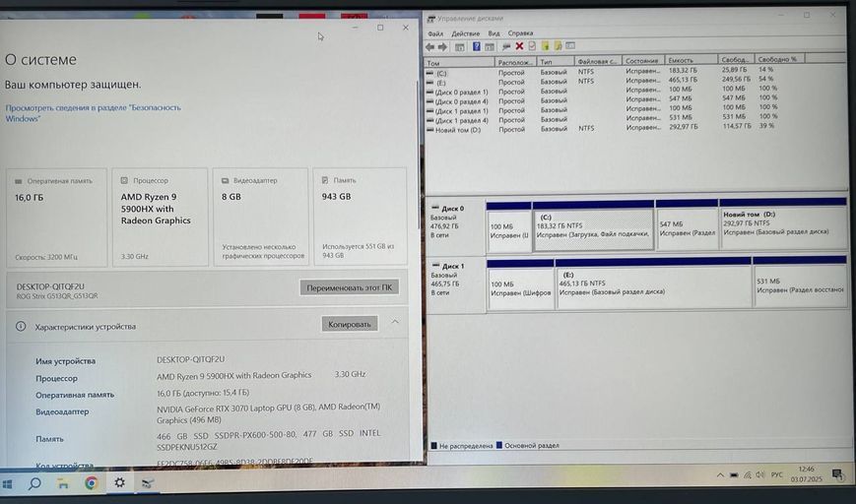Select the Диск 0 label in graphical view
This screenshot has height=504, width=856.
pos(455,226)
